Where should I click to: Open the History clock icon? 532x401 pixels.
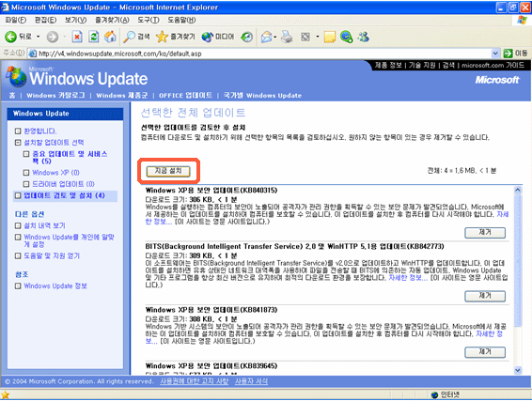point(247,37)
